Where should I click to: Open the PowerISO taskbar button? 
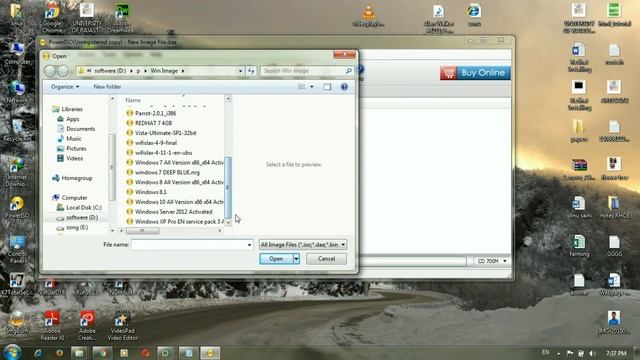point(210,353)
